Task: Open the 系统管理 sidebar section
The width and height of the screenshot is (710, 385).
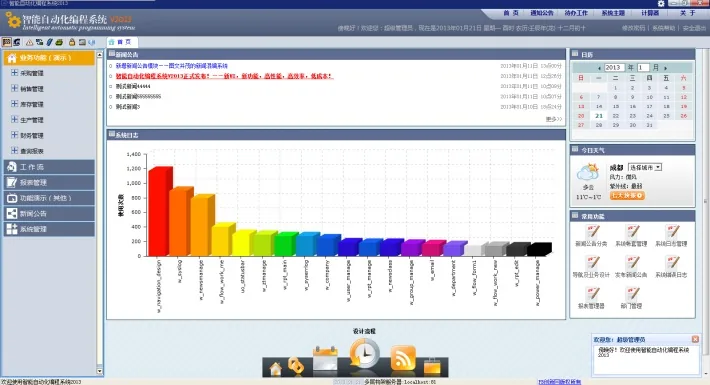Action: (49, 229)
